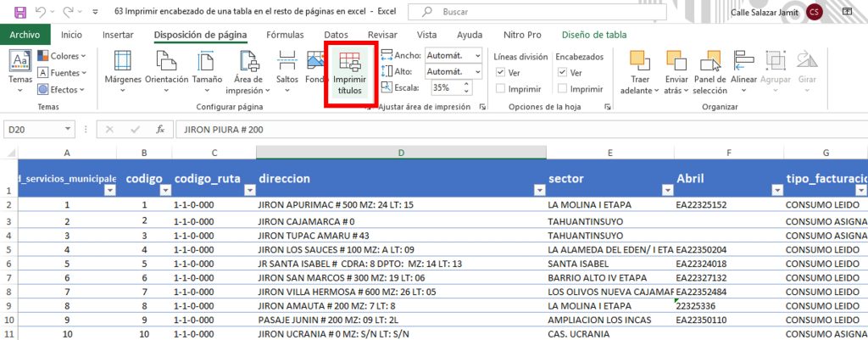868x340 pixels.
Task: Enable Imprimir under Líneas división
Action: click(x=500, y=89)
